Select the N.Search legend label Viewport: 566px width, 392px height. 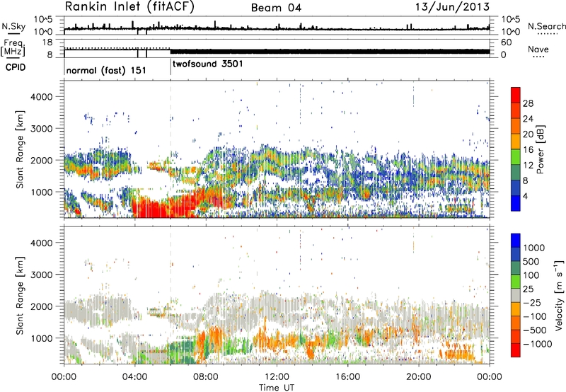546,26
